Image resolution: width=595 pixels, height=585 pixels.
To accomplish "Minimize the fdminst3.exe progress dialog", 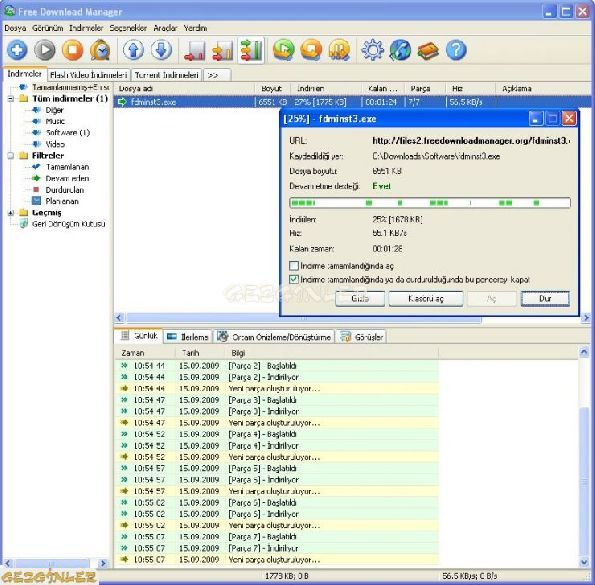I will click(535, 119).
